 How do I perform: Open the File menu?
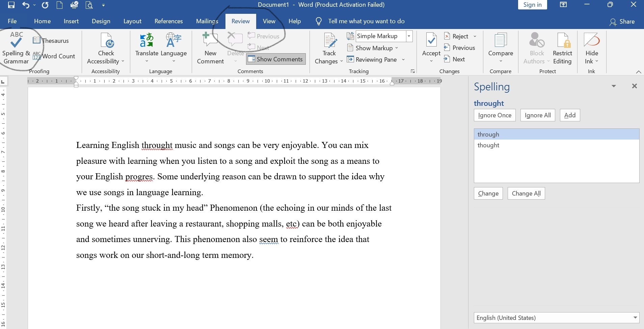click(12, 21)
